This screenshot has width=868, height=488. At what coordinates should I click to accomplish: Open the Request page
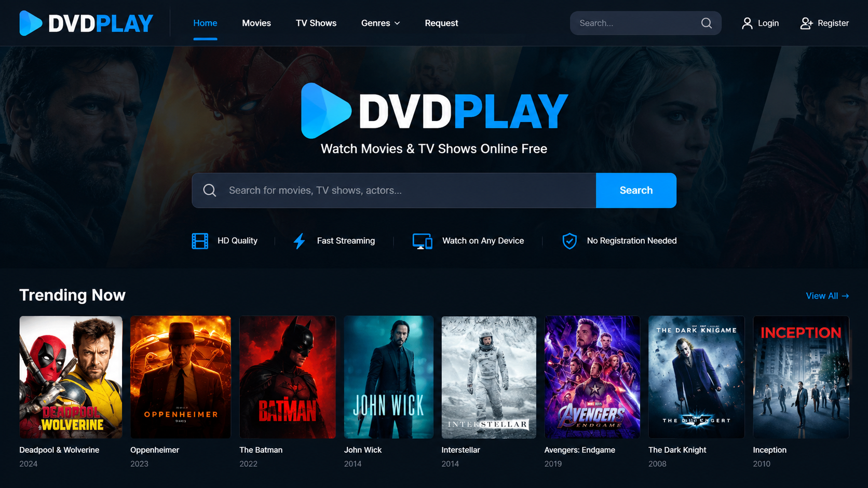tap(441, 23)
